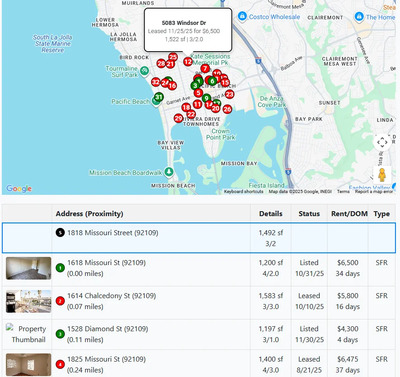The width and height of the screenshot is (400, 377).
Task: Select green map marker 31
Action: [159, 97]
